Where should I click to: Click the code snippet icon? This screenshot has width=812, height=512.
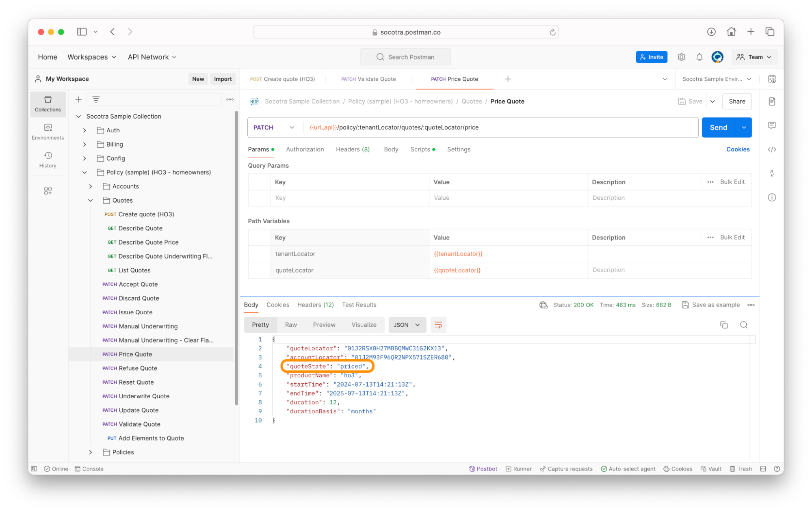(771, 149)
